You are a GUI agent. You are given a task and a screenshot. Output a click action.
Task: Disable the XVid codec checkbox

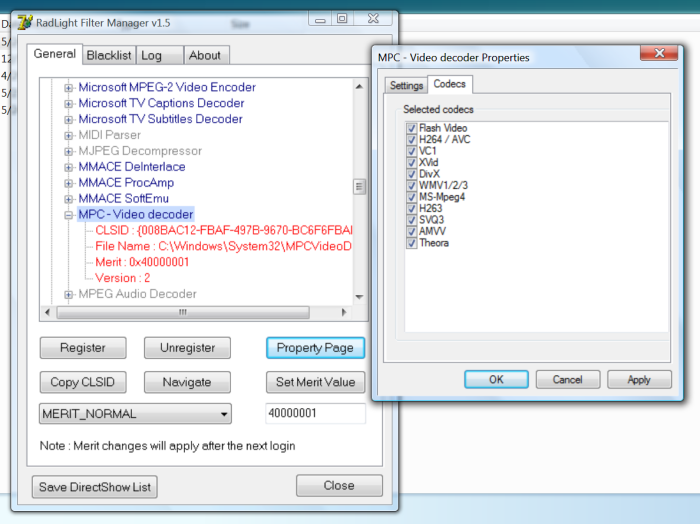point(411,162)
